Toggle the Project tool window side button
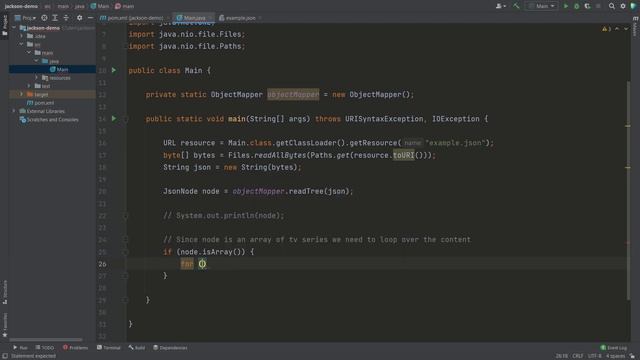Screen dimensions: 640x360 (4, 25)
